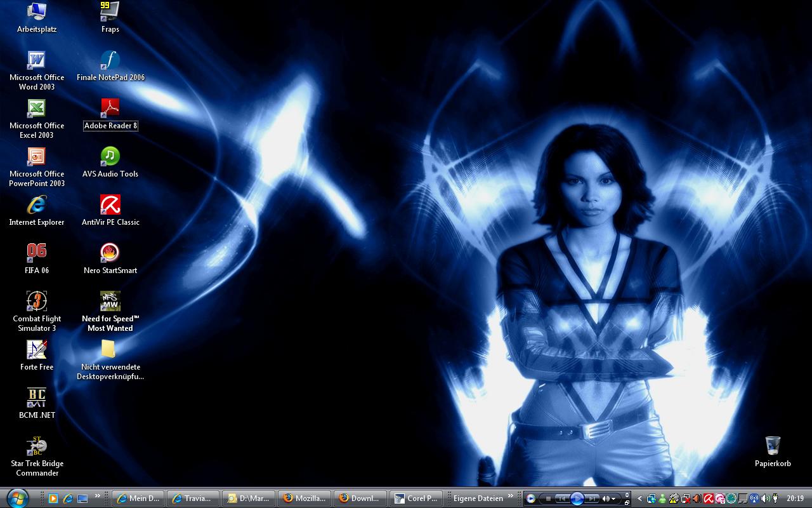Image resolution: width=812 pixels, height=508 pixels.
Task: Select the Adobe Reader 8 icon
Action: click(110, 109)
